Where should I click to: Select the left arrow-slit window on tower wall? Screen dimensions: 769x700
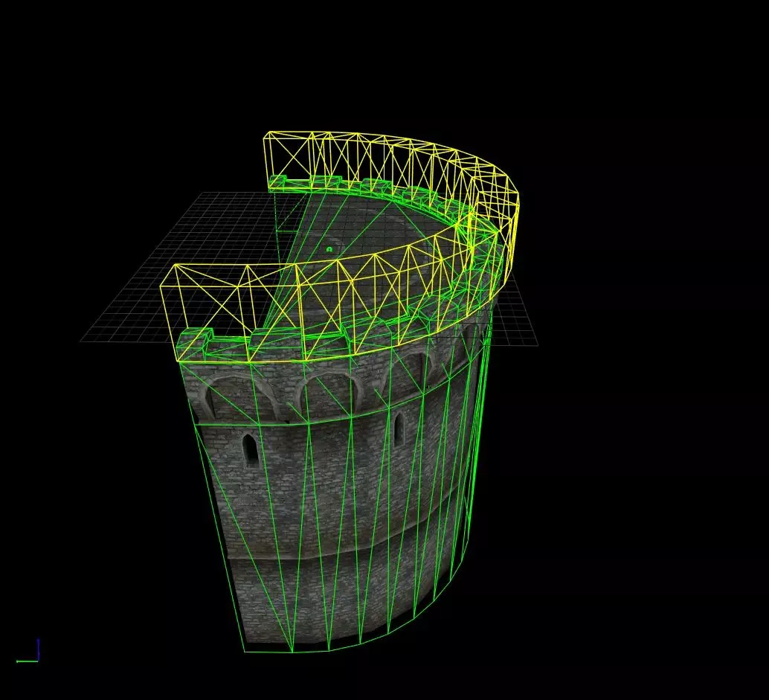click(x=251, y=450)
